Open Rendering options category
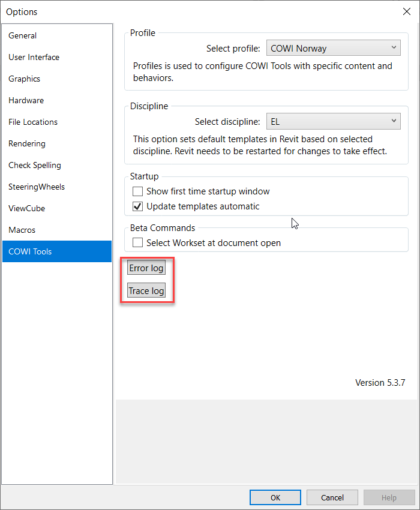 pos(27,144)
